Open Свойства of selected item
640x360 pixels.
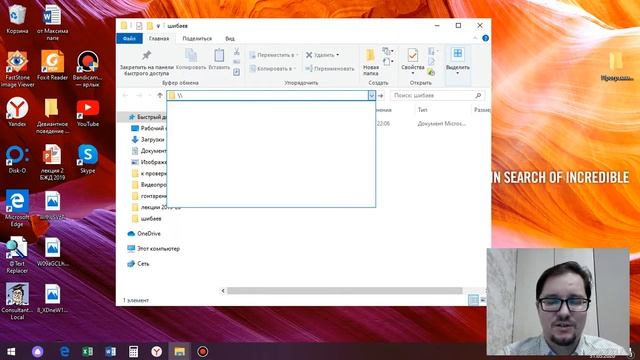coord(413,61)
